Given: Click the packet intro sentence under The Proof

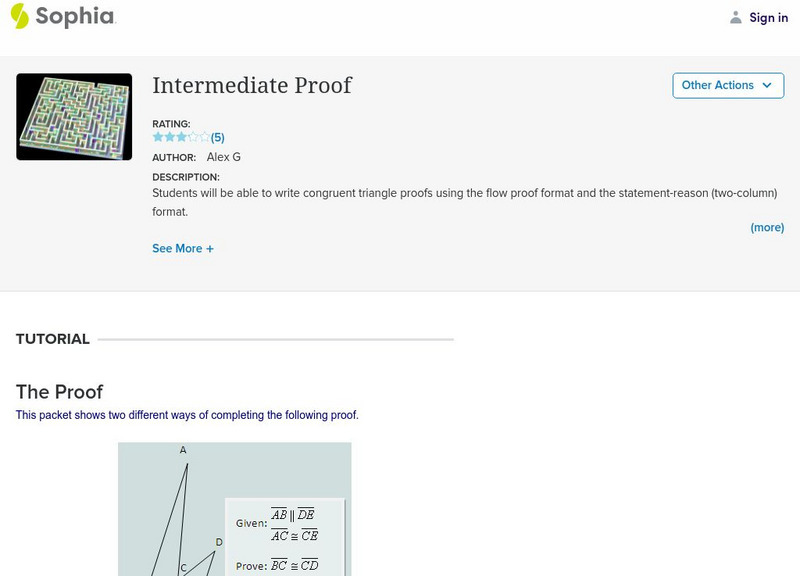Looking at the screenshot, I should click(187, 415).
